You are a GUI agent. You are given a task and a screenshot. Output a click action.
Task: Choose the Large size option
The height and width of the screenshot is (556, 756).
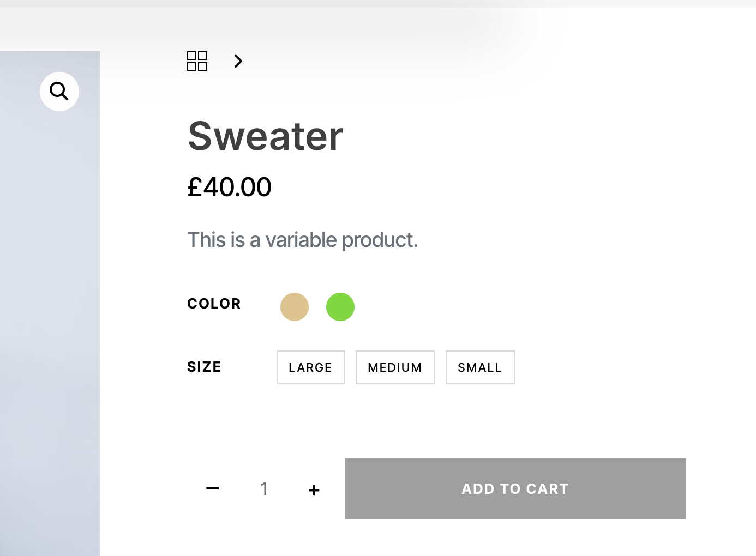(311, 367)
